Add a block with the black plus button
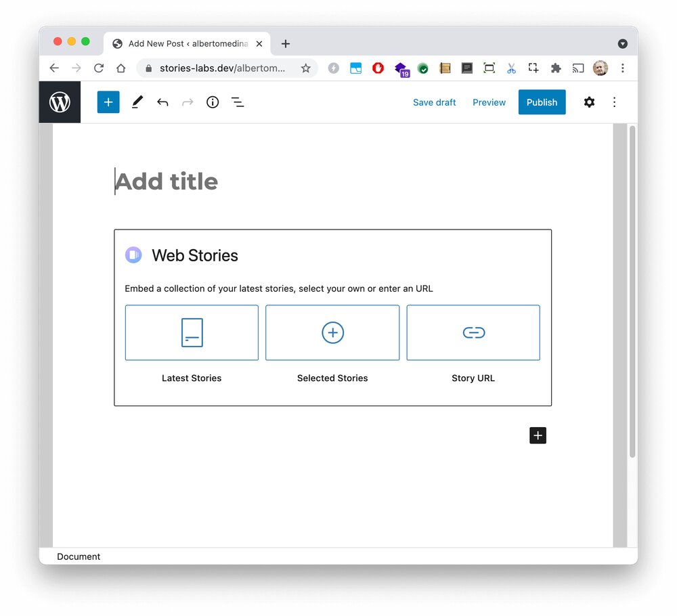This screenshot has height=616, width=677. coord(538,435)
